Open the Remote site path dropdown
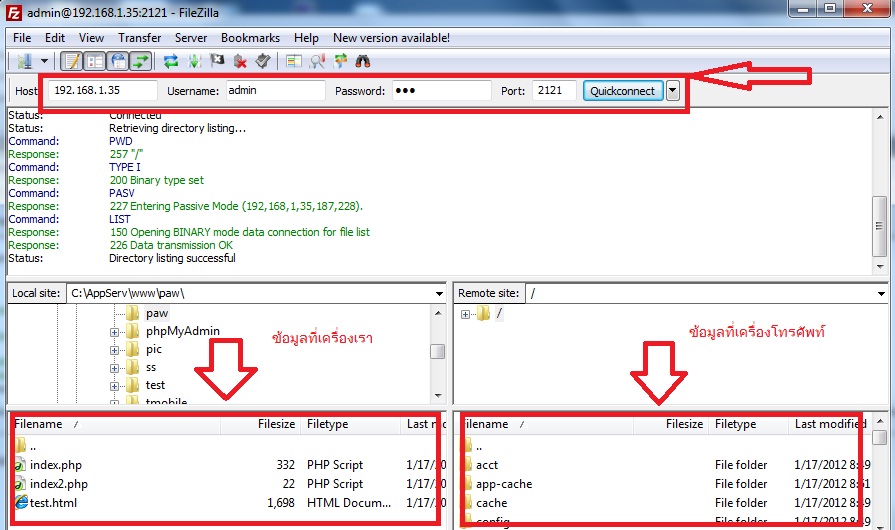 pos(881,294)
